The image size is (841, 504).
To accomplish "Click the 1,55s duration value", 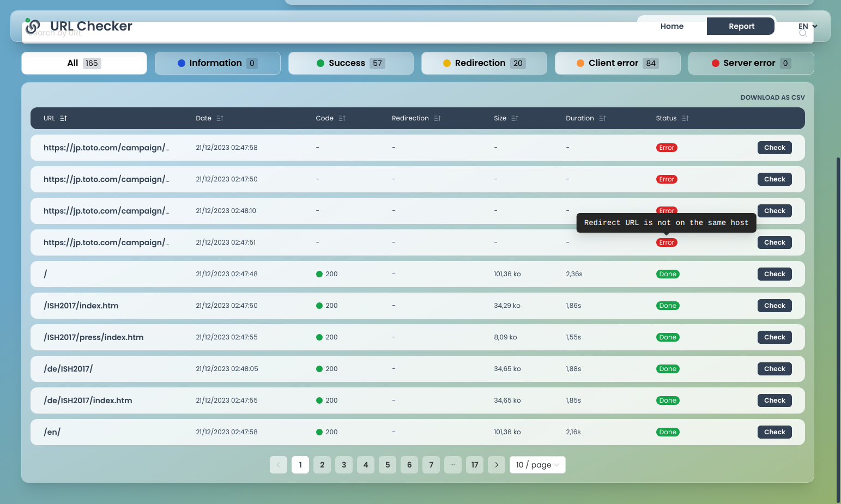I will (573, 337).
